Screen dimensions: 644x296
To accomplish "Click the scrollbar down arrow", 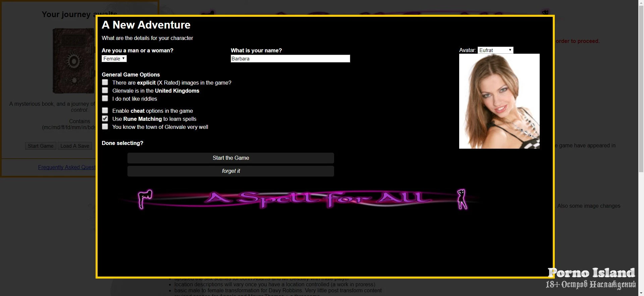I will [641, 293].
